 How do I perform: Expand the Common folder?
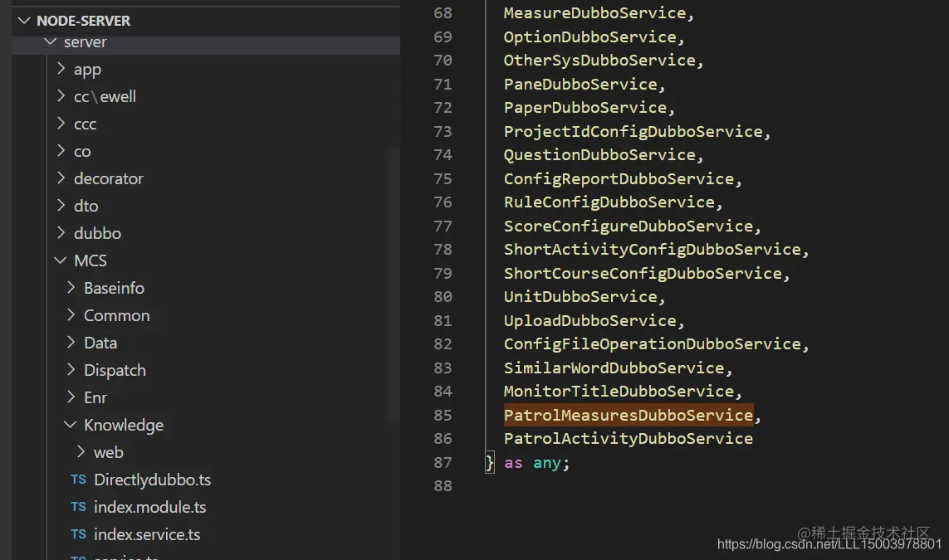pos(71,315)
